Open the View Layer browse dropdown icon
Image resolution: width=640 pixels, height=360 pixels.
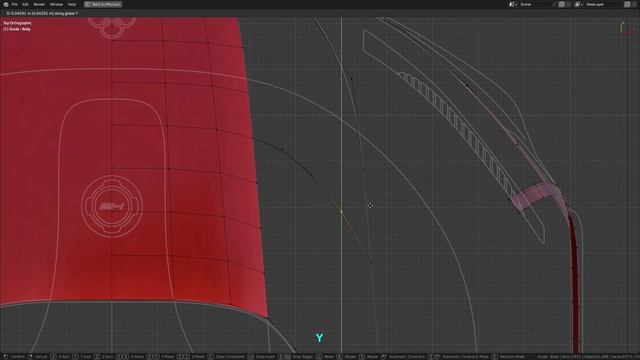tap(578, 4)
